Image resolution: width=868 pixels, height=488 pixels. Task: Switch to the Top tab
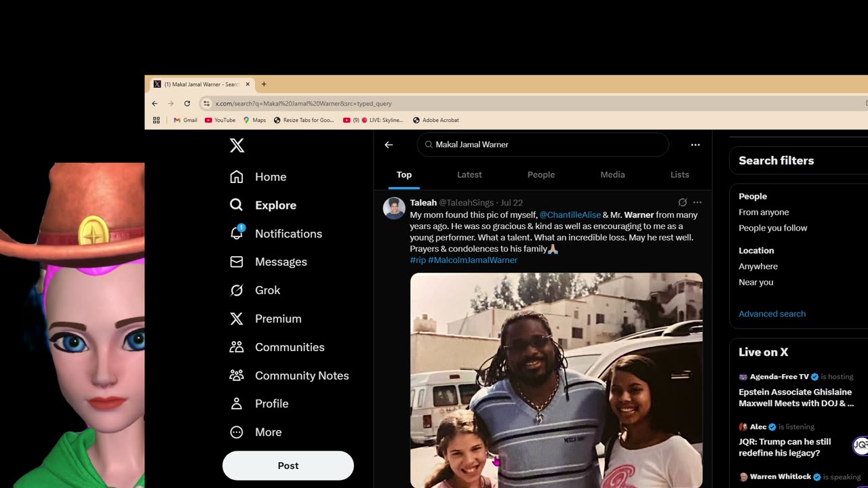(x=404, y=175)
